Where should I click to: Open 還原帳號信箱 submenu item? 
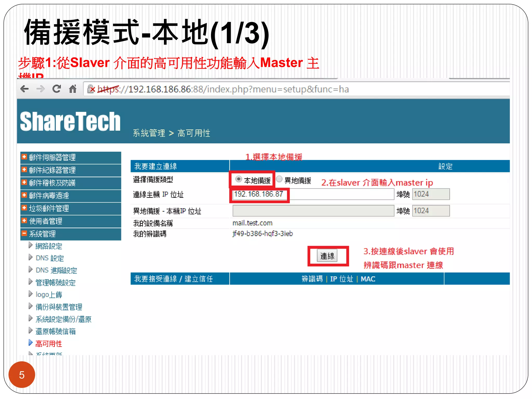56,331
